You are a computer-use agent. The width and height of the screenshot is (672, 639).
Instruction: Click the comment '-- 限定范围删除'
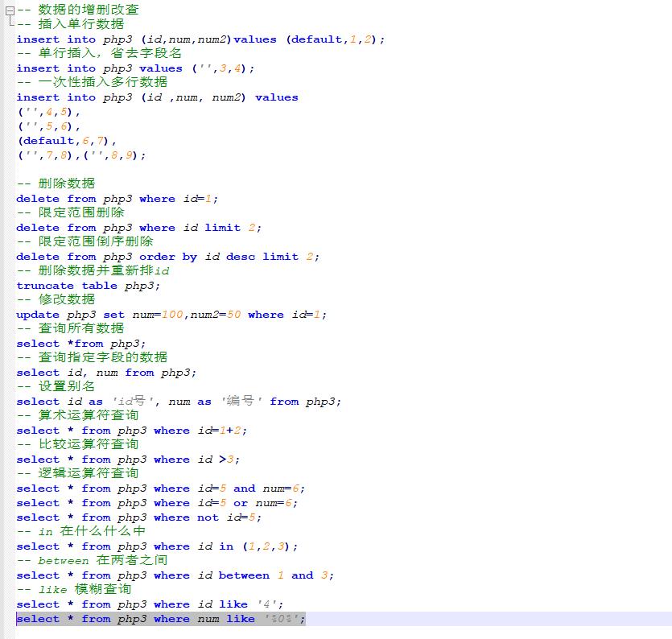[70, 212]
